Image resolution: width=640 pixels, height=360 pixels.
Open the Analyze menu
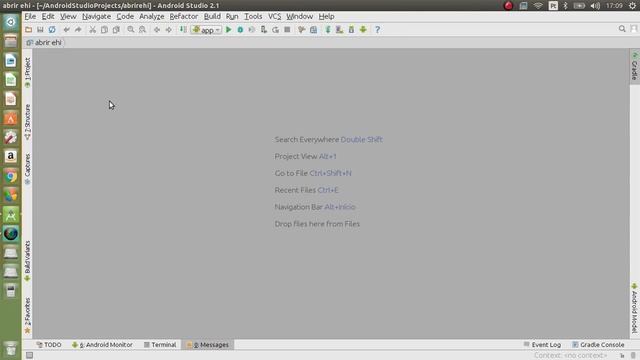[151, 16]
